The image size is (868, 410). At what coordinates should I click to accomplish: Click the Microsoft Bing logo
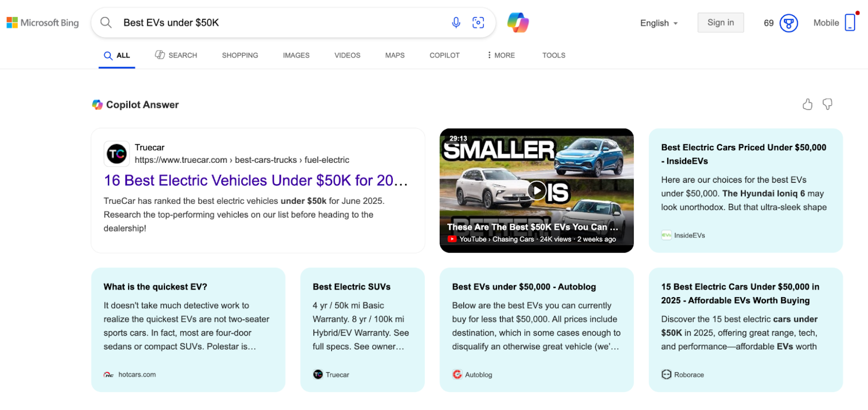point(42,22)
